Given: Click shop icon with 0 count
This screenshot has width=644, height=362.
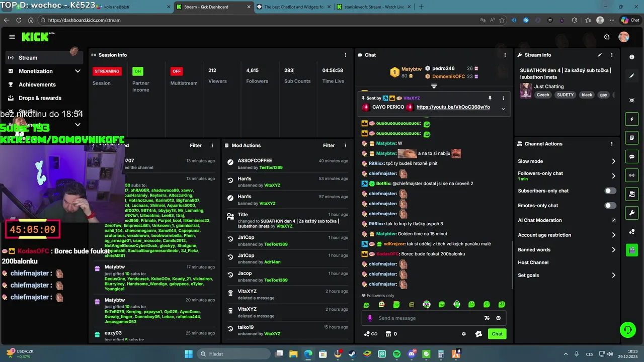Looking at the screenshot, I should (x=391, y=334).
